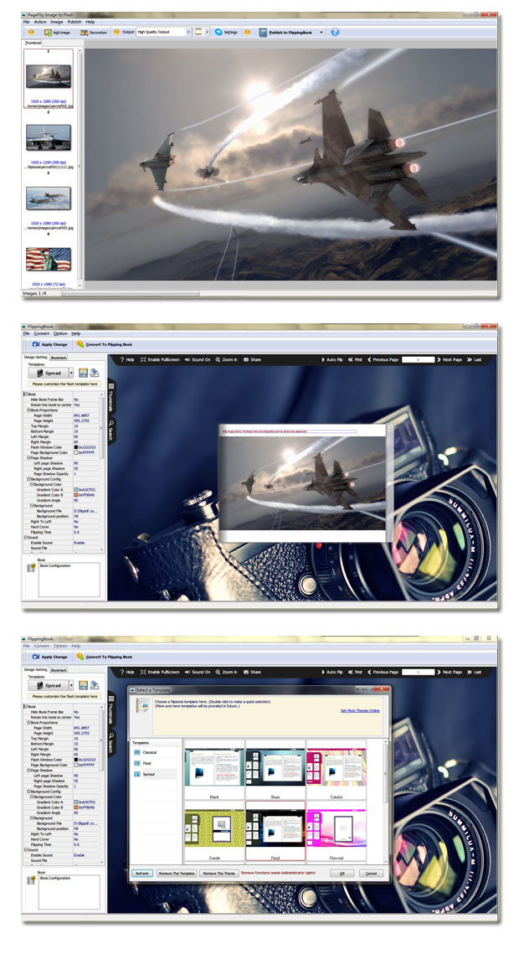Viewport: 519px width, 980px height.
Task: Open Option menu in flipbook preview window
Action: click(60, 333)
